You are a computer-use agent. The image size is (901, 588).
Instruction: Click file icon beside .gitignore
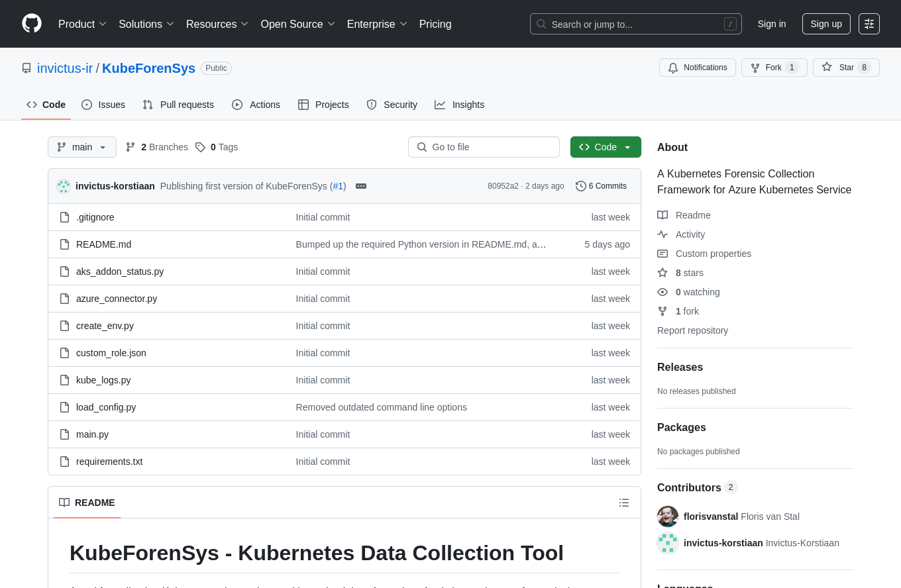pyautogui.click(x=64, y=217)
